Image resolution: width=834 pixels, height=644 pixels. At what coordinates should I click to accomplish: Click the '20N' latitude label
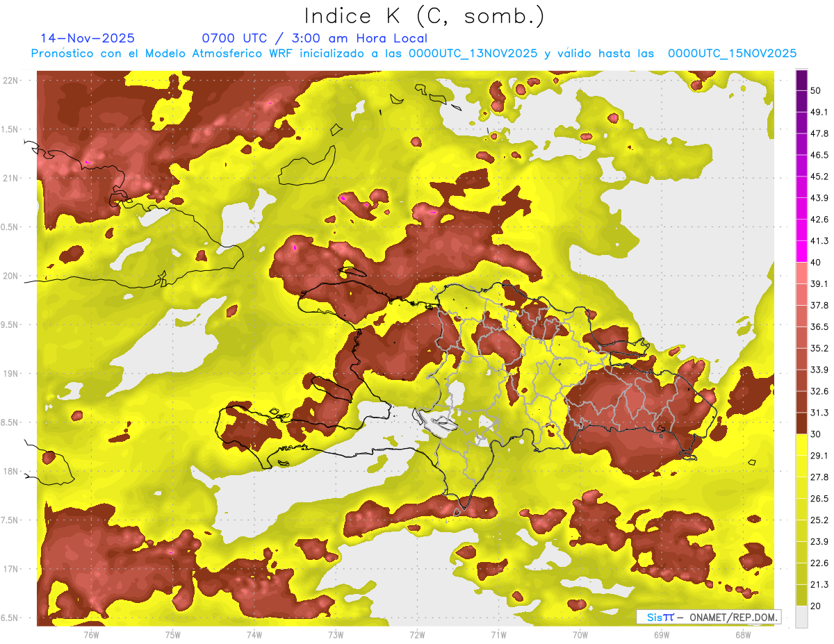[x=12, y=276]
